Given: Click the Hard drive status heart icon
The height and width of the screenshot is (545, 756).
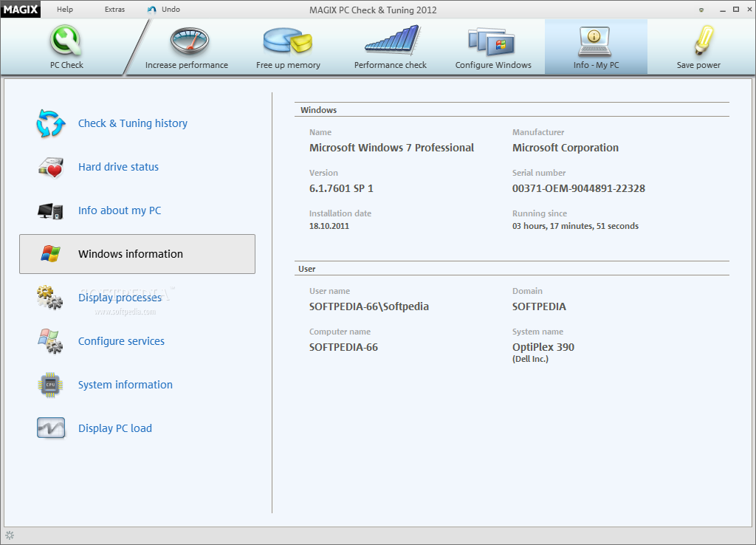Looking at the screenshot, I should click(x=51, y=168).
